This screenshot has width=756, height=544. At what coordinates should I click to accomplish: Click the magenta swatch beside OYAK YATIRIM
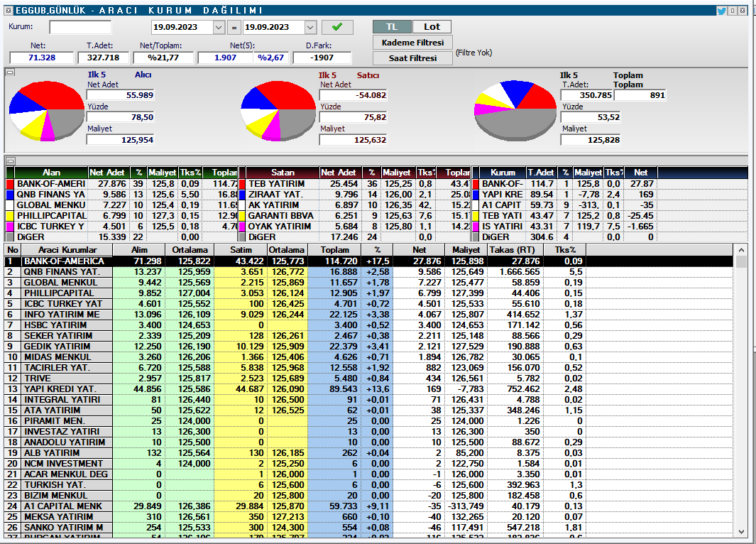tap(242, 226)
